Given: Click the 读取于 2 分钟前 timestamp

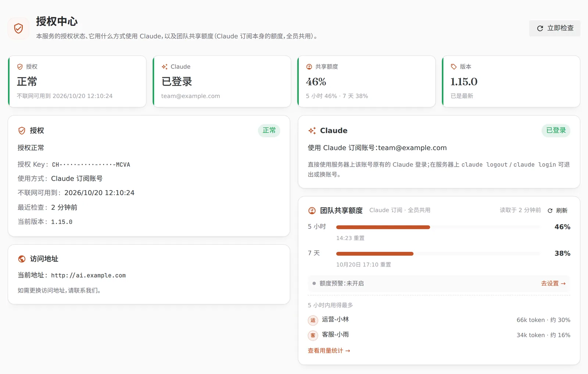Looking at the screenshot, I should tap(520, 210).
